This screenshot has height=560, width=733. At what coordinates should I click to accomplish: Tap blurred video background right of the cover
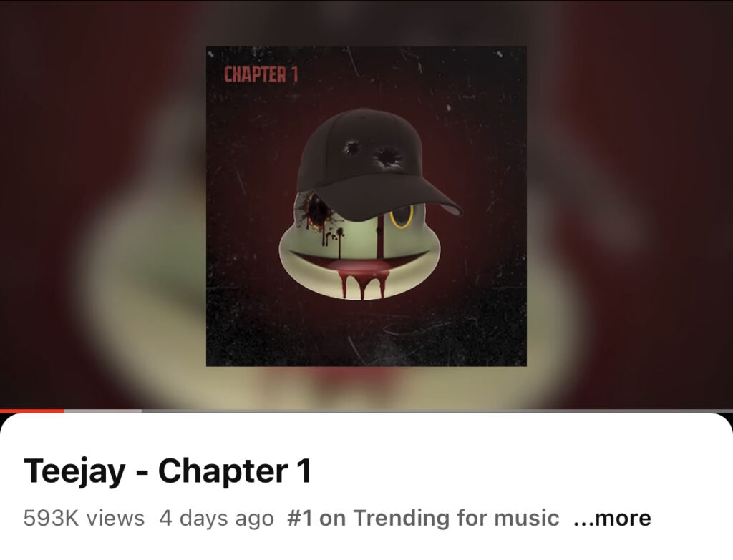(x=630, y=205)
